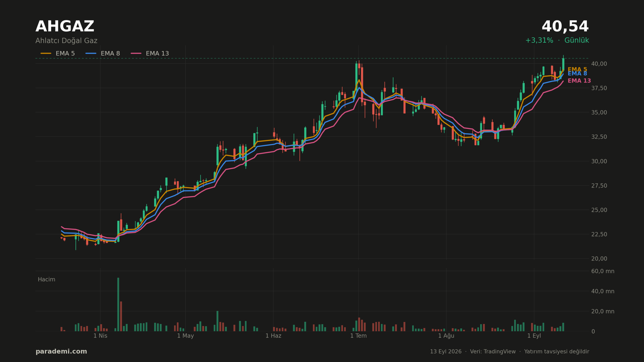The height and width of the screenshot is (362, 644).
Task: Click the 22,50 price axis label
Action: [599, 234]
